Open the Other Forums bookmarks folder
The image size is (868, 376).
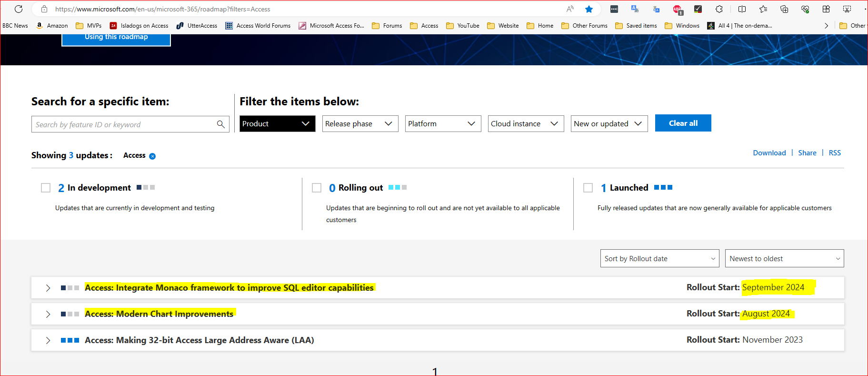point(584,26)
